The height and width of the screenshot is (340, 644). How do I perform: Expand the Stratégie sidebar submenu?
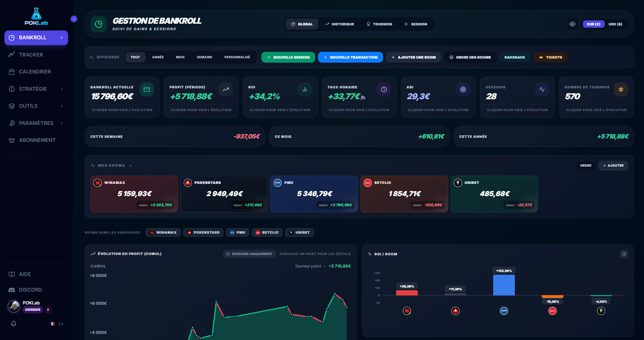[61, 89]
